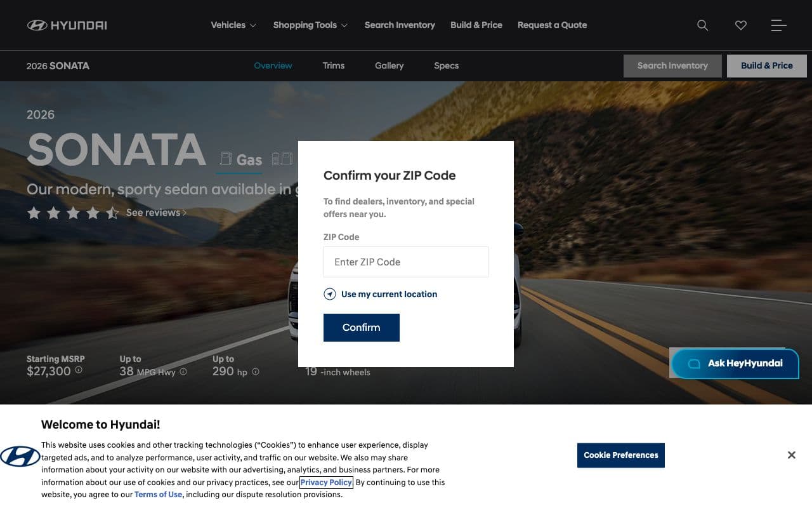Select the Overview tab
Screen dimensions: 812x508
click(x=273, y=65)
